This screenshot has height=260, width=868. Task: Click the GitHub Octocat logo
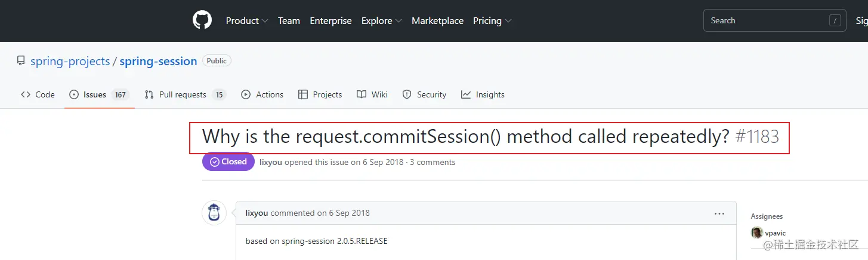202,20
